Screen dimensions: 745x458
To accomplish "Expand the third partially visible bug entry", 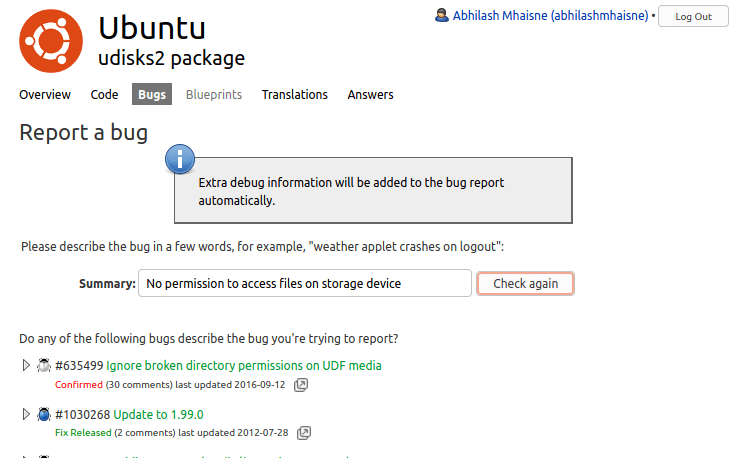I will (x=27, y=456).
